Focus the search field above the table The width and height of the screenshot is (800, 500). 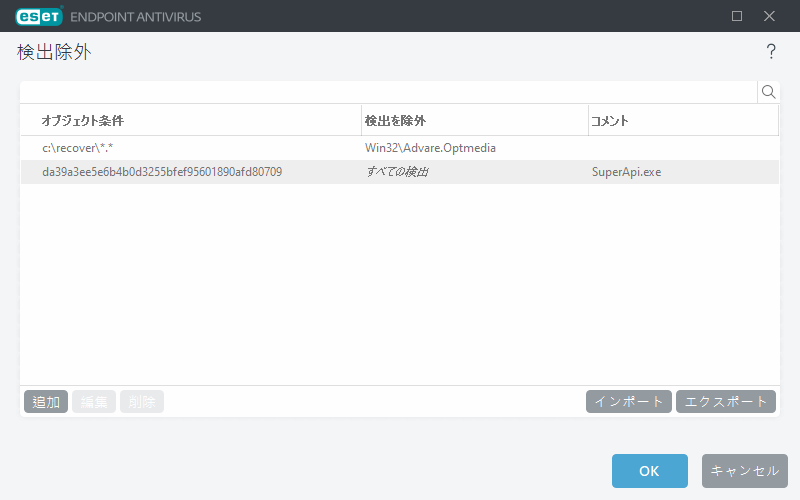(x=388, y=92)
